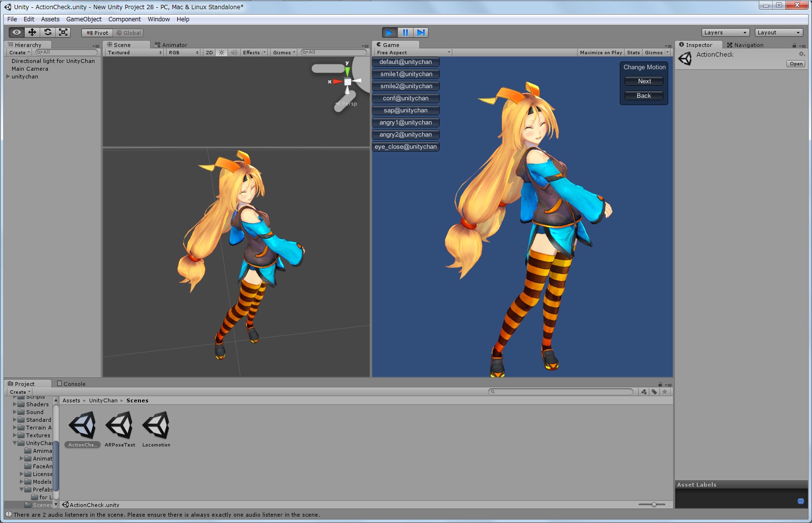Viewport: 812px width, 523px height.
Task: Toggle Pivot handle position
Action: [x=97, y=33]
